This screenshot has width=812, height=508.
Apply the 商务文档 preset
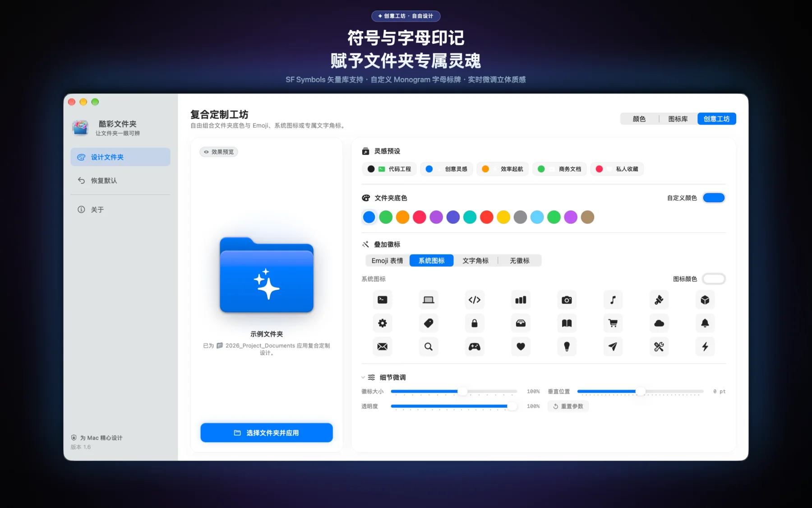point(560,169)
